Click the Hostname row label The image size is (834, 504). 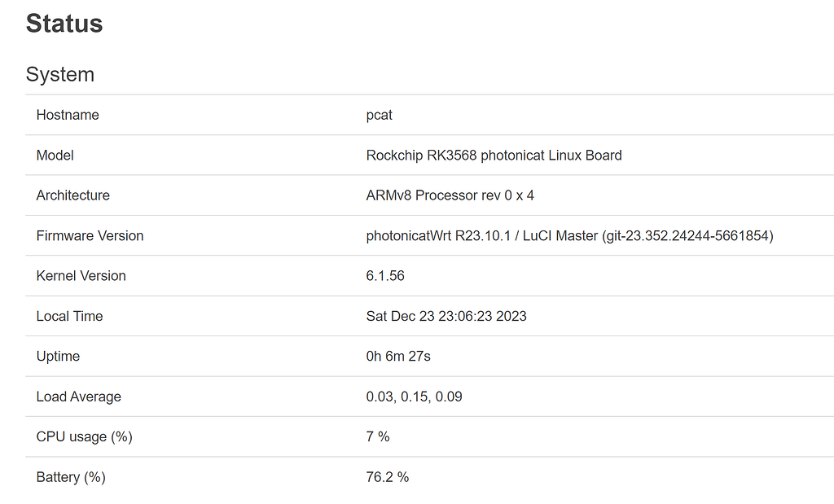[67, 115]
